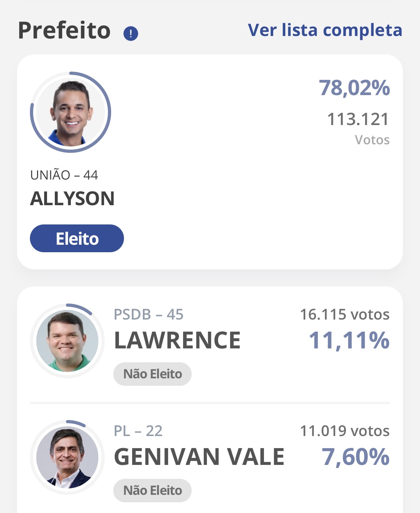Click the 11,11% percentage for Lawrence

[349, 341]
